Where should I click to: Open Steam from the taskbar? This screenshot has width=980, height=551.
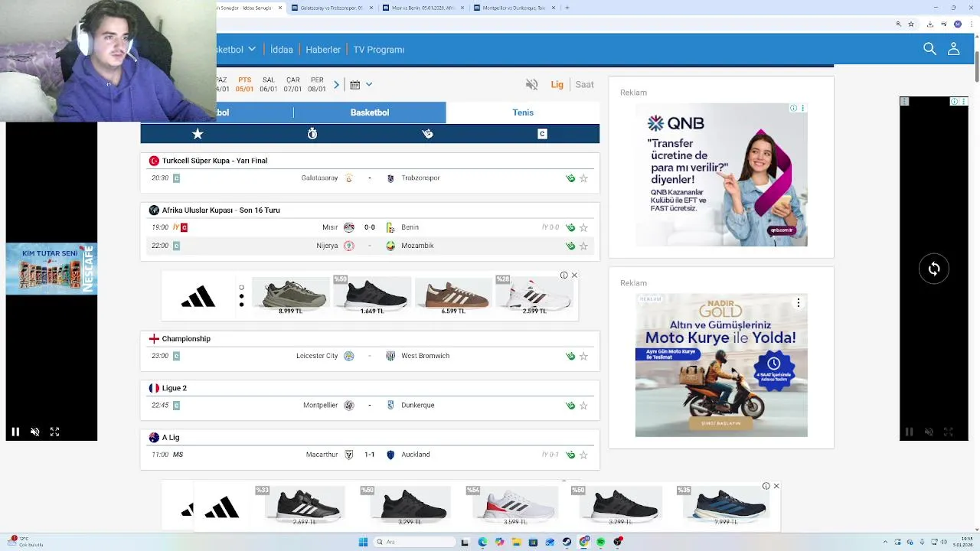[567, 542]
